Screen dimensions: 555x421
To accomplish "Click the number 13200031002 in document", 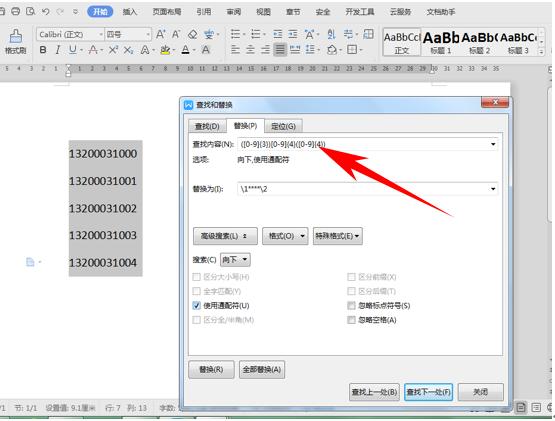I will (103, 208).
